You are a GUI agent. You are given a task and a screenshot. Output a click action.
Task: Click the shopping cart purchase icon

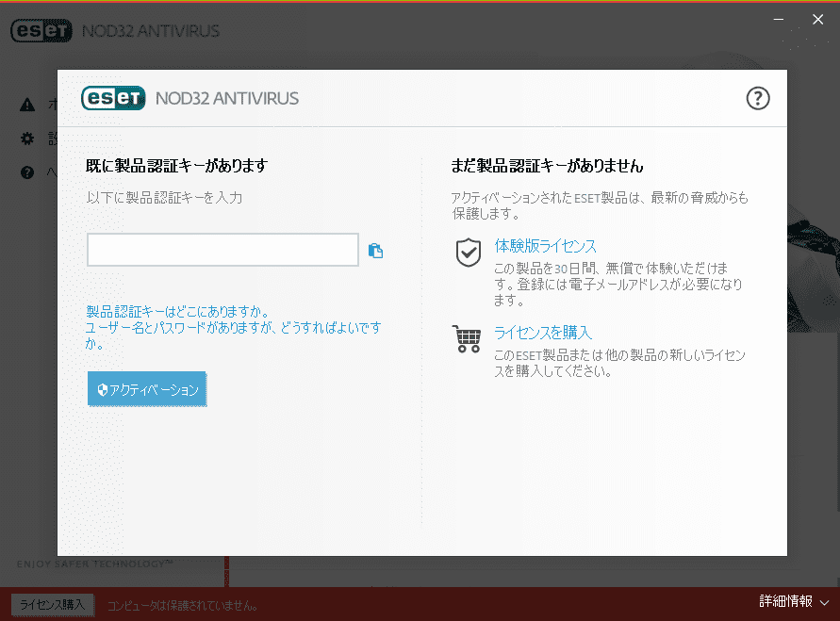[x=467, y=338]
